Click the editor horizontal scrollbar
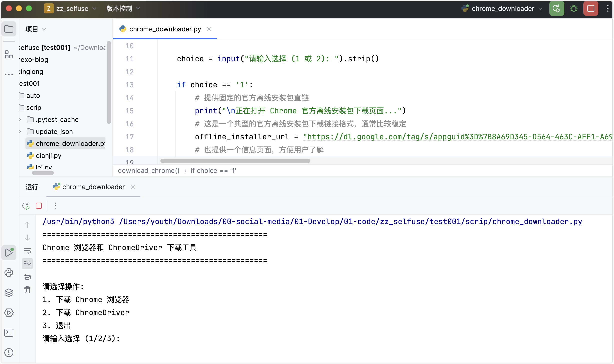The width and height of the screenshot is (614, 364). tap(235, 161)
